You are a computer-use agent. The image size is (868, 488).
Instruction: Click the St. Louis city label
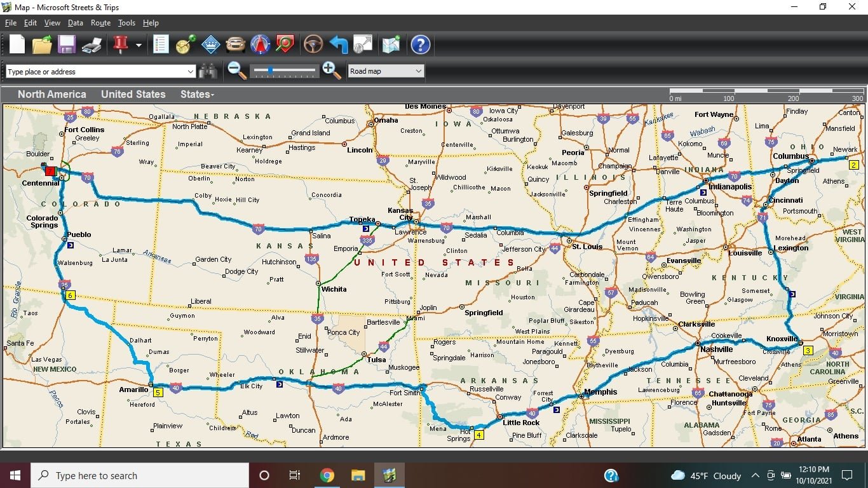pyautogui.click(x=587, y=247)
